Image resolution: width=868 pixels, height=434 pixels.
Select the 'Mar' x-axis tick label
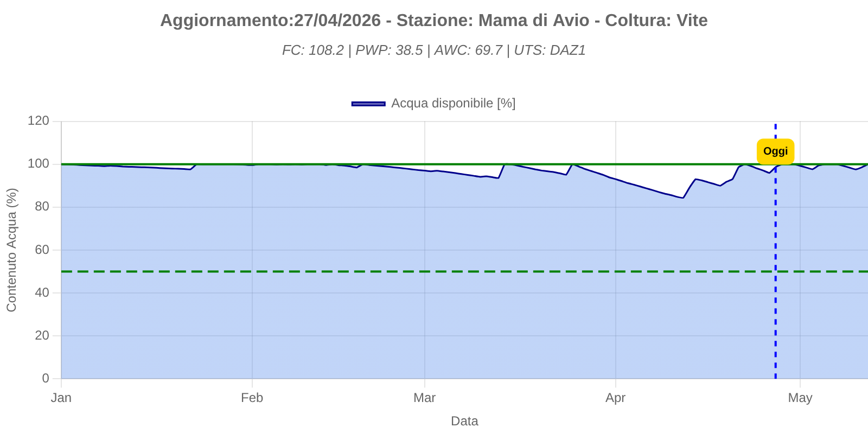coord(424,398)
